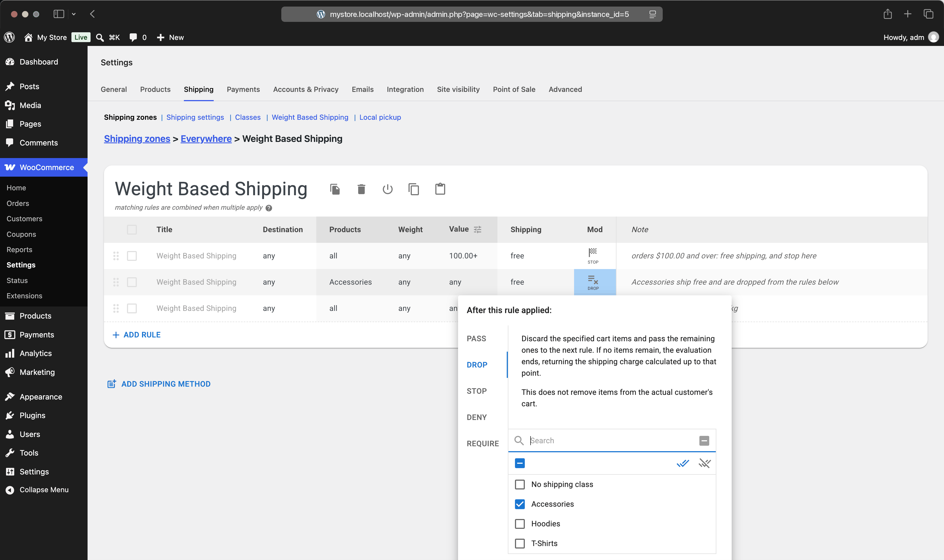The width and height of the screenshot is (944, 560).
Task: Check the box for the Accessories rule row
Action: pyautogui.click(x=132, y=282)
